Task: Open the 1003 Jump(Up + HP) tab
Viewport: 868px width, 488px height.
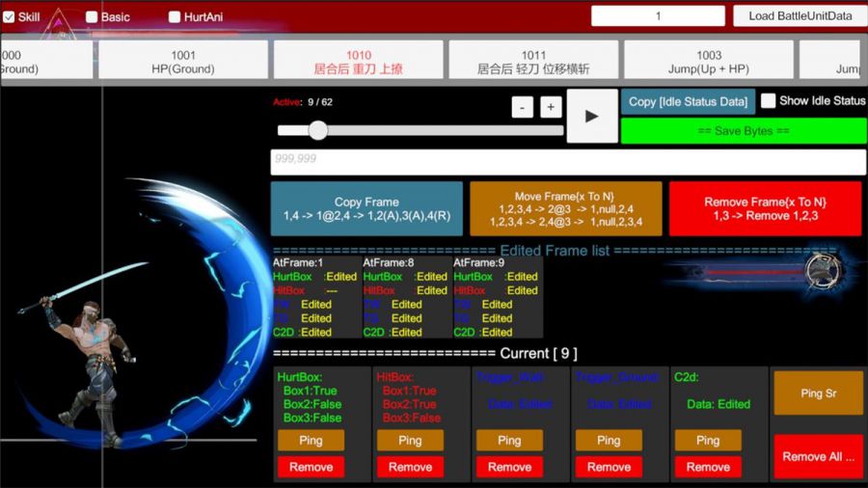Action: pyautogui.click(x=709, y=60)
